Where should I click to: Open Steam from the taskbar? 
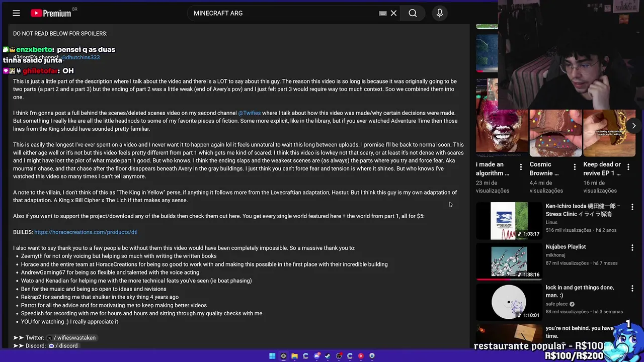coord(328,356)
